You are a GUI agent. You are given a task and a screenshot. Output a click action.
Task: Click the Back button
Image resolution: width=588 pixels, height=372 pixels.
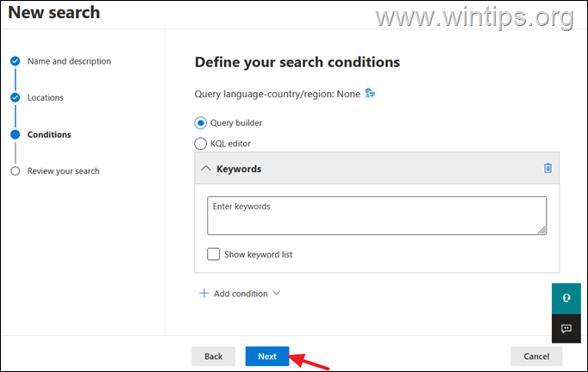[213, 356]
